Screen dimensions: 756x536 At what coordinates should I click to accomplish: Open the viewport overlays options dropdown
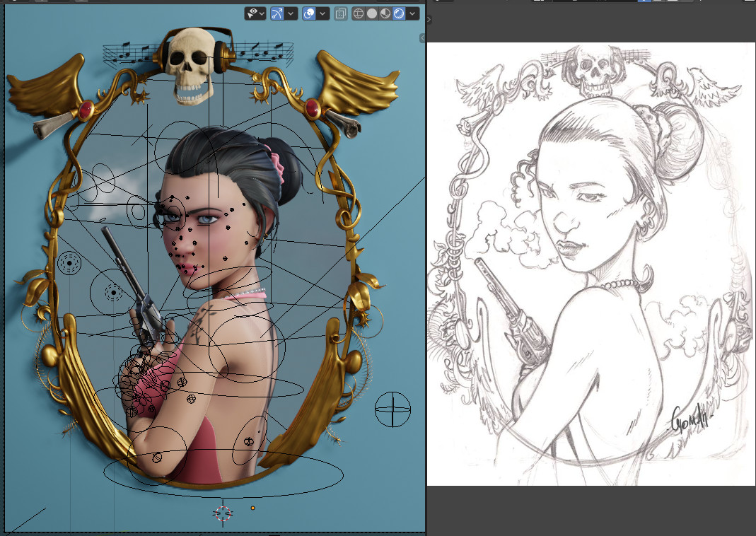click(322, 13)
